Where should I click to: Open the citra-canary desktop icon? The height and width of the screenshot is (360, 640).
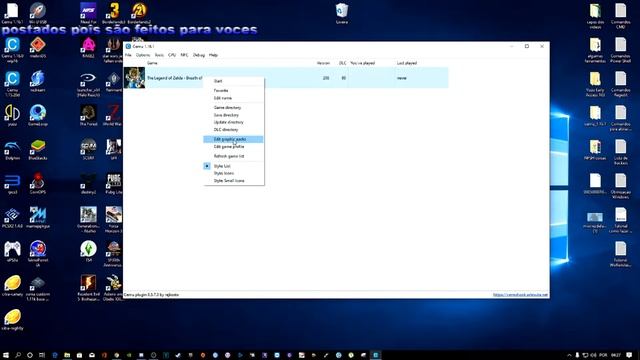coord(12,286)
